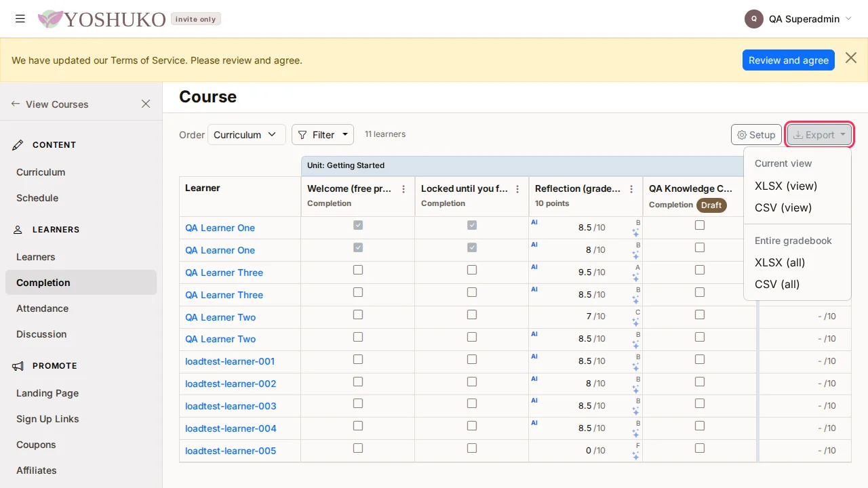Click sparkle icon in loadtest-learner-005 row
The width and height of the screenshot is (868, 488).
(635, 456)
